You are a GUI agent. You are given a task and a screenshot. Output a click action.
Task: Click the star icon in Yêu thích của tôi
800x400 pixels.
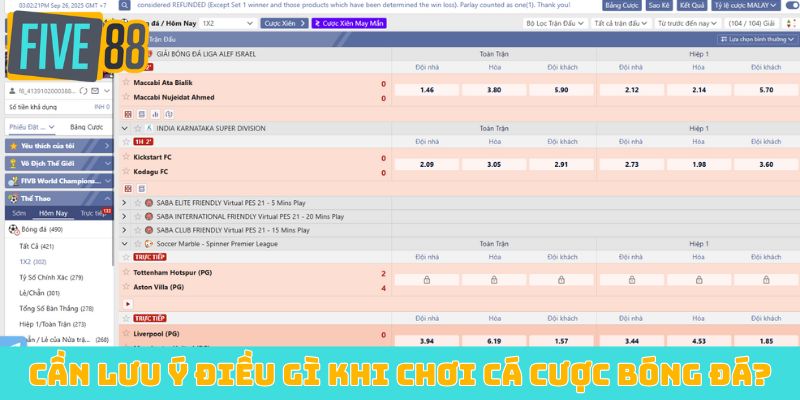[14, 146]
